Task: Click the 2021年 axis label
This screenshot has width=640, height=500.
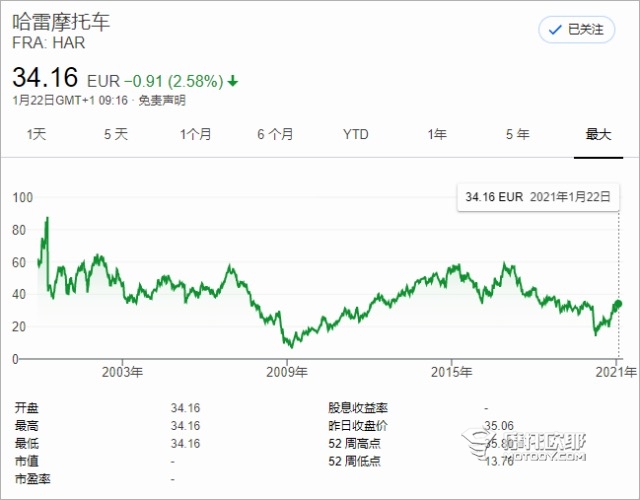Action: point(616,372)
